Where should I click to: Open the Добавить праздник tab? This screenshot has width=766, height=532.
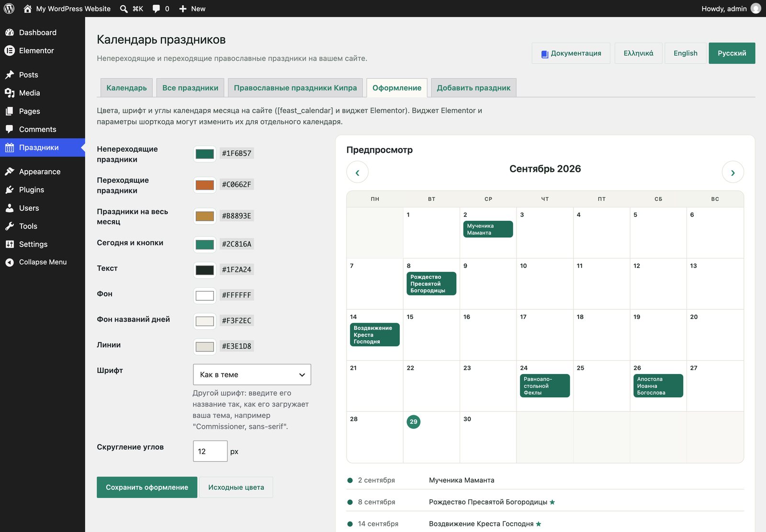473,88
